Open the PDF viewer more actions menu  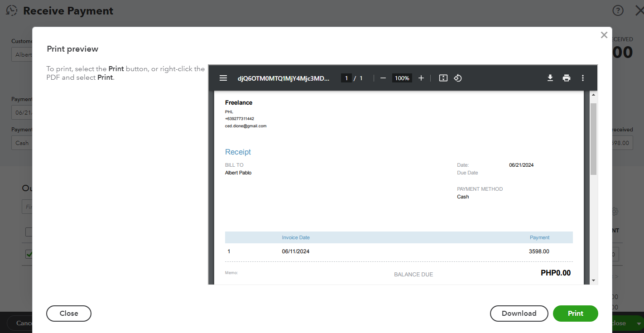[583, 78]
